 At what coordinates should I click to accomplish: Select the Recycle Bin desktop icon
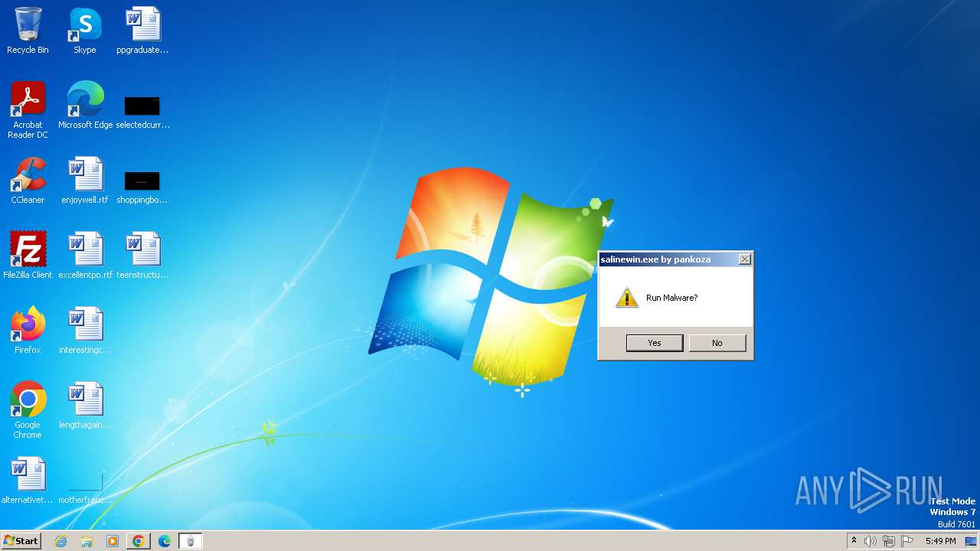28,31
